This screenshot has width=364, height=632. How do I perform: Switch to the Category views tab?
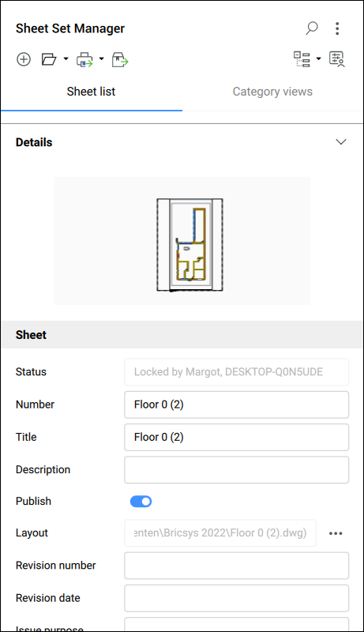(x=272, y=92)
